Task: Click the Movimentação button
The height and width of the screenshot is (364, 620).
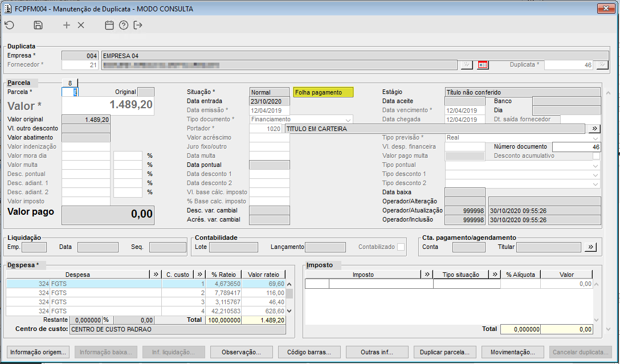Action: point(512,352)
